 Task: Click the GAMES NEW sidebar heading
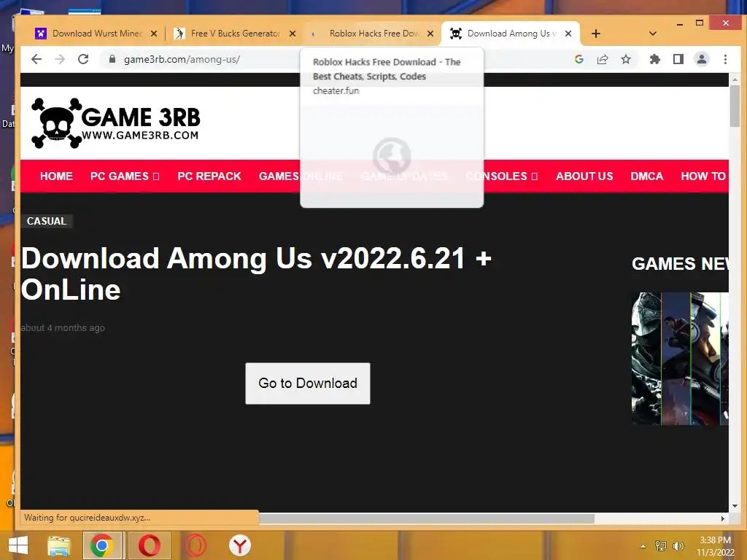click(680, 264)
